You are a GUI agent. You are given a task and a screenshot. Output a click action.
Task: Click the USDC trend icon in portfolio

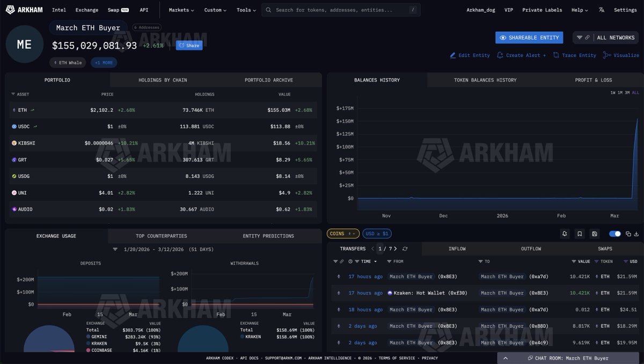(36, 127)
